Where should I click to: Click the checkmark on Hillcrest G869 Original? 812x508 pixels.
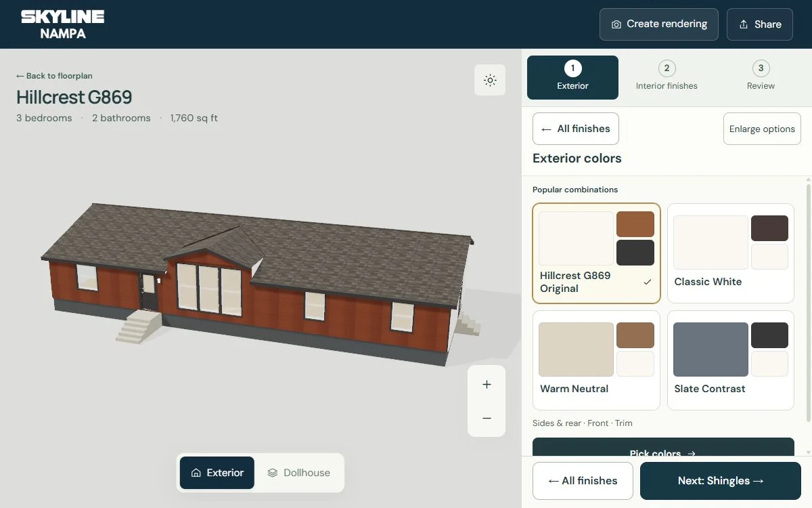coord(648,282)
